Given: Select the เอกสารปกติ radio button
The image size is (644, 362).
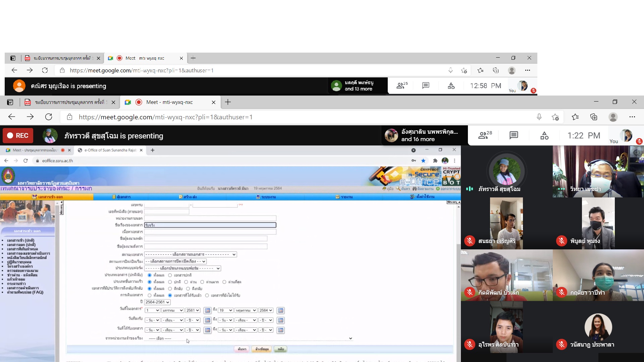Looking at the screenshot, I should (170, 275).
